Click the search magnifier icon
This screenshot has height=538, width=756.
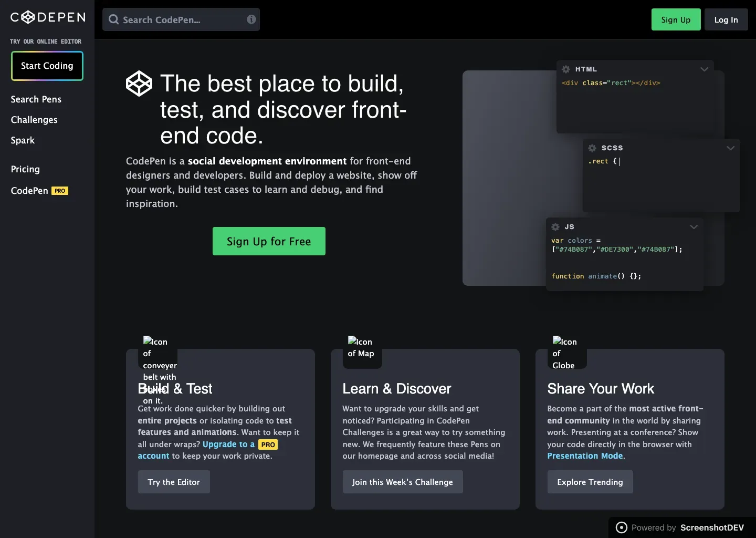113,20
